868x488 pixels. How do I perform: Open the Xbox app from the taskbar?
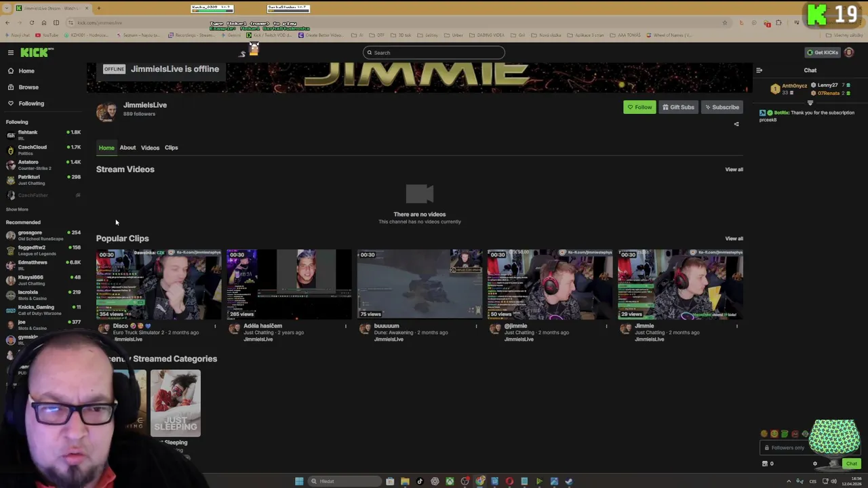[x=450, y=481]
